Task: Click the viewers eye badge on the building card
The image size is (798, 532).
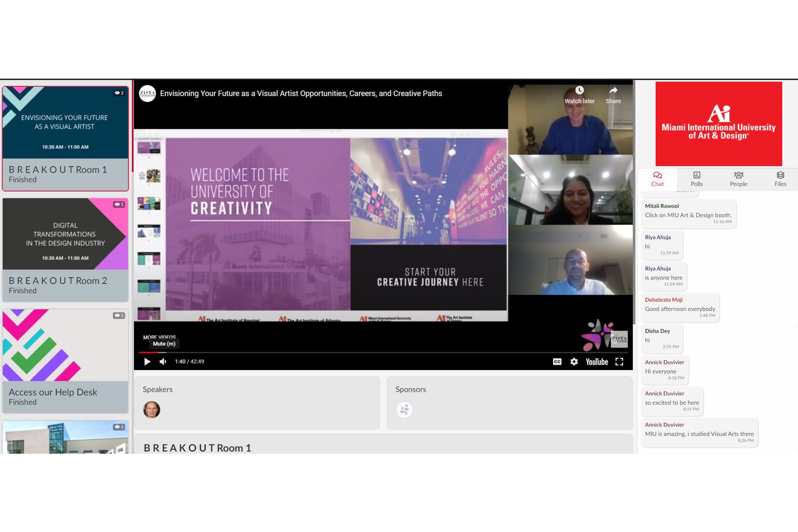Action: (x=119, y=427)
